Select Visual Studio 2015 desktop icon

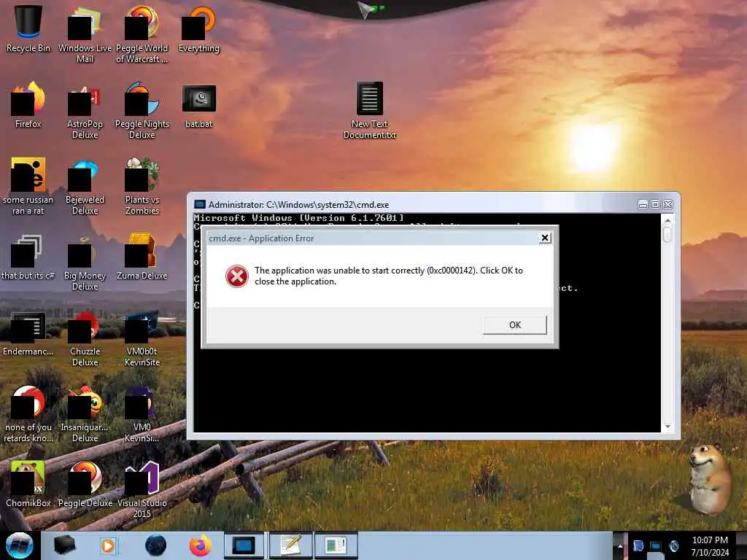click(x=142, y=489)
